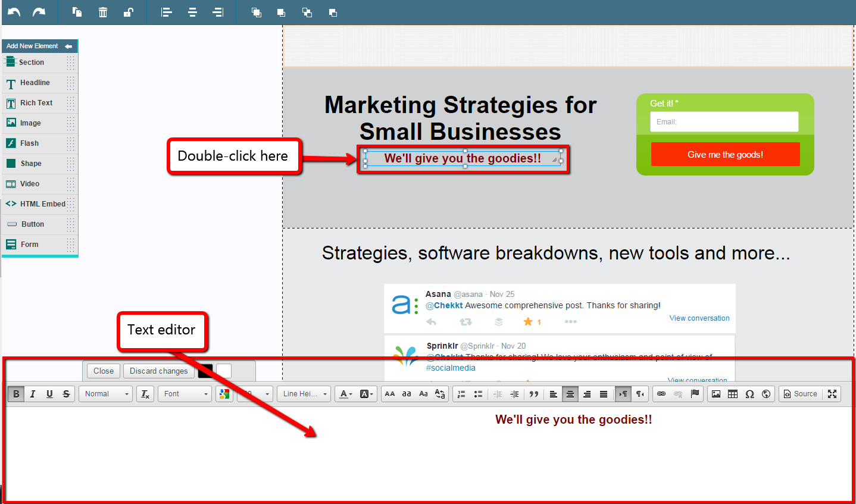Duplicate element with the copy icon
This screenshot has height=504, width=856.
tap(77, 12)
